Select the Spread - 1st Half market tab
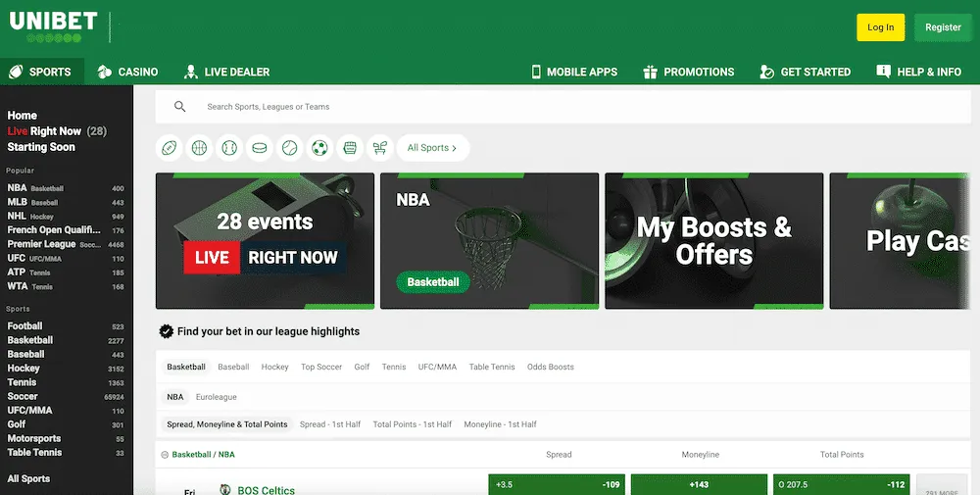This screenshot has width=980, height=495. click(x=330, y=424)
